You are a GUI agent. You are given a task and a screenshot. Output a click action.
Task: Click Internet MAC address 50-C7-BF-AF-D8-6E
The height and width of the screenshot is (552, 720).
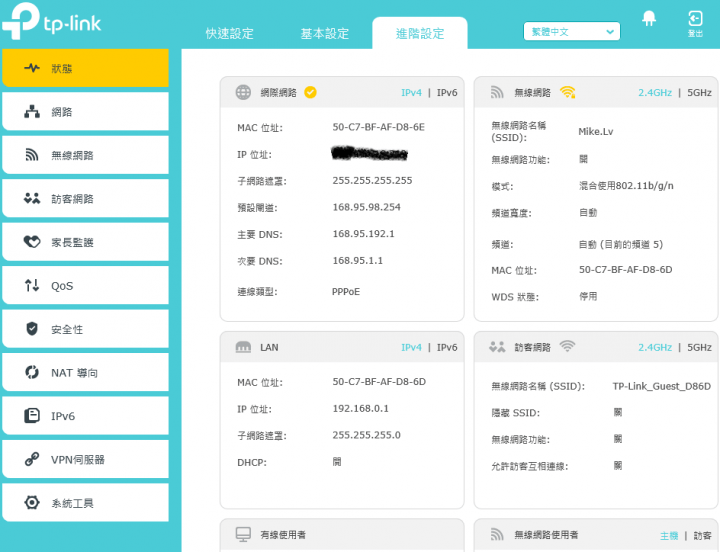point(378,127)
